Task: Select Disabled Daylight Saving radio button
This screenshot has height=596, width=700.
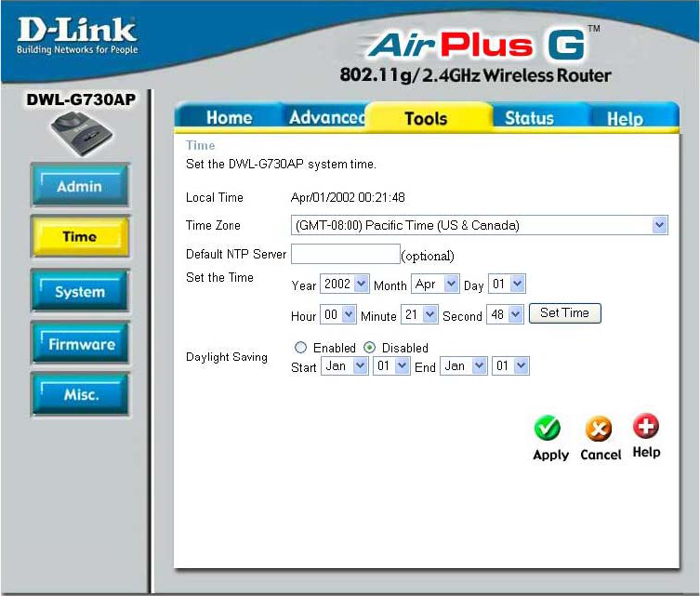Action: (369, 348)
